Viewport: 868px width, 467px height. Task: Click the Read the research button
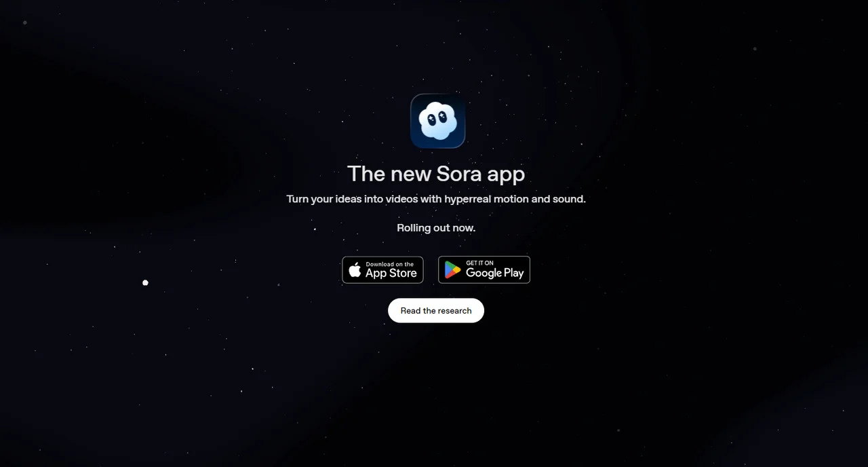(x=436, y=310)
